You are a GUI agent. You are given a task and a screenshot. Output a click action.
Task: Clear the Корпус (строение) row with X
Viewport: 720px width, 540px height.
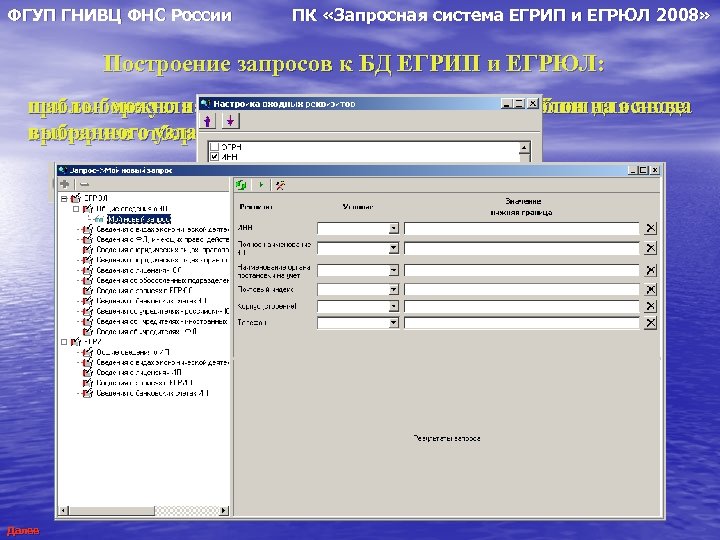650,306
